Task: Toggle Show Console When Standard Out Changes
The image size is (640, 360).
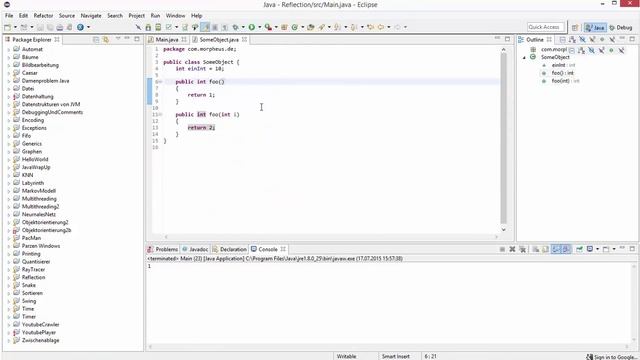Action: tap(556, 249)
